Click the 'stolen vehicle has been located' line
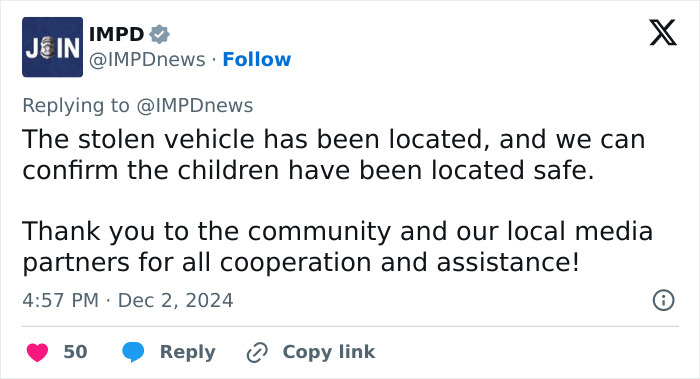The height and width of the screenshot is (379, 700). click(334, 139)
